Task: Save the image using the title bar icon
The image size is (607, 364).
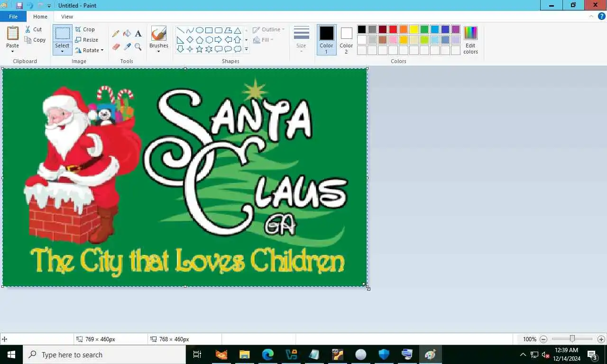Action: pos(19,6)
